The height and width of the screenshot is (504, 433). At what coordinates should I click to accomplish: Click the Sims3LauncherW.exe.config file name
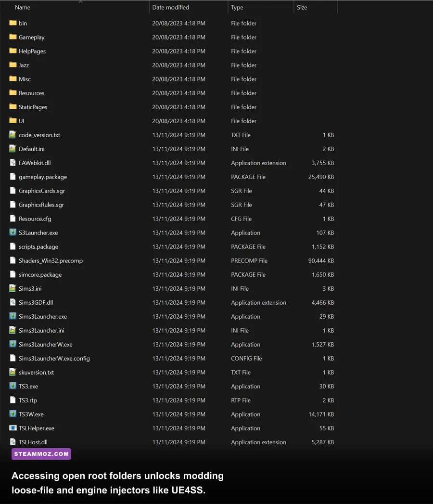click(x=54, y=359)
